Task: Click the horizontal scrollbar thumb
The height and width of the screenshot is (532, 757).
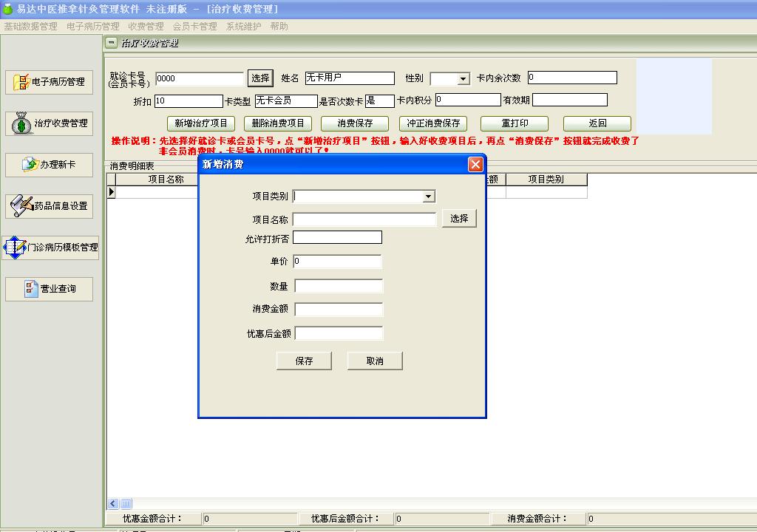Action: (x=126, y=504)
